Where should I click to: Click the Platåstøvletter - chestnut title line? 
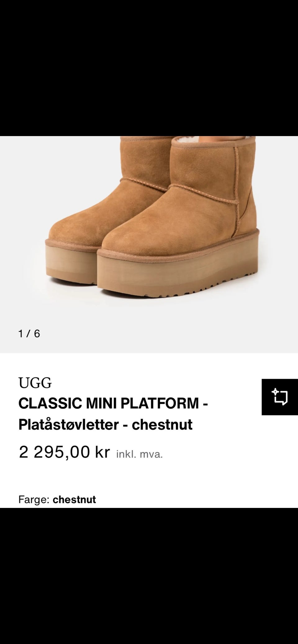click(106, 424)
